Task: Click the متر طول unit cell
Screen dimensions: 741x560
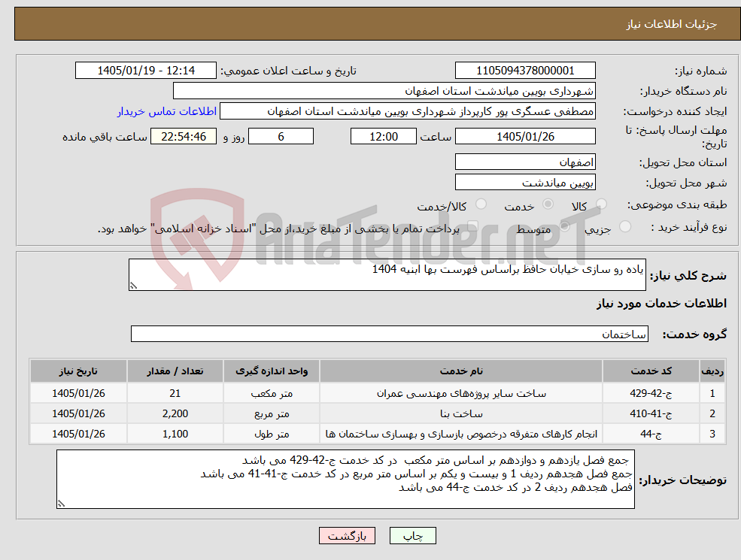Action: click(272, 434)
